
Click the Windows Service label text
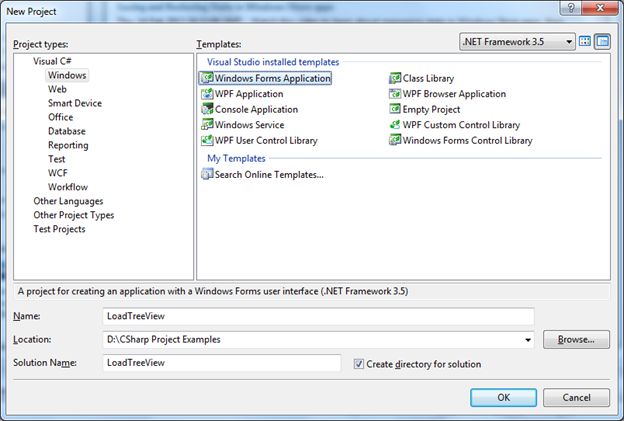click(250, 125)
